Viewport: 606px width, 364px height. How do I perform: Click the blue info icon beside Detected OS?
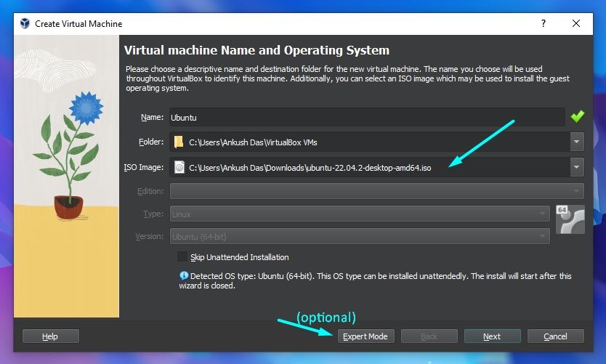pyautogui.click(x=184, y=275)
